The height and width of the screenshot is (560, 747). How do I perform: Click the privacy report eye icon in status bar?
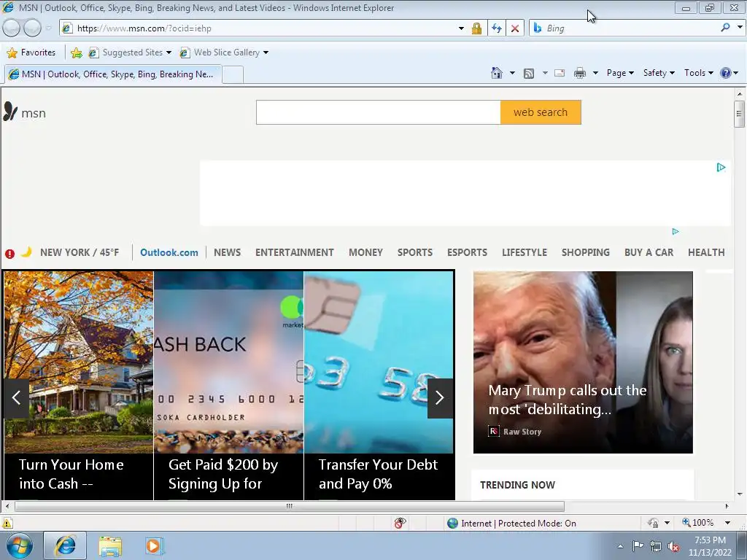(x=400, y=523)
